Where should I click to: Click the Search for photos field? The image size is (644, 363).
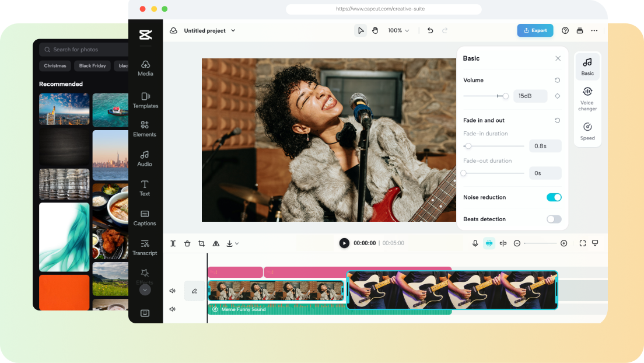[84, 50]
